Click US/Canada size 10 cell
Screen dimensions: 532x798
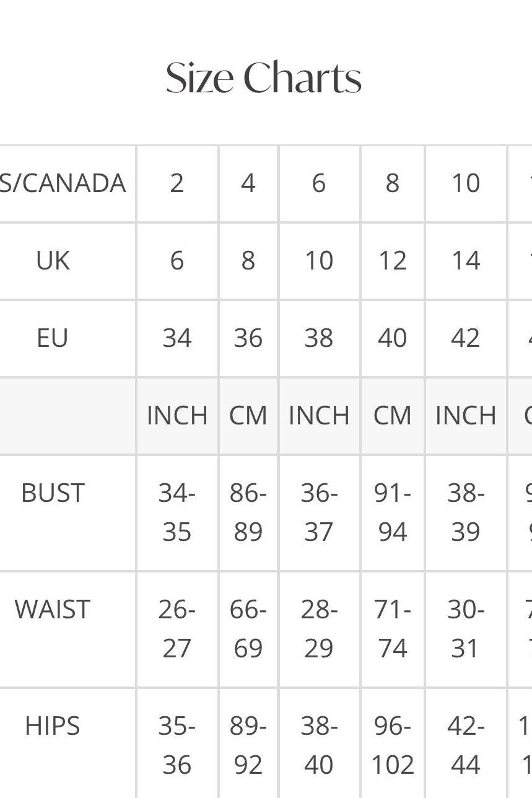tap(466, 183)
